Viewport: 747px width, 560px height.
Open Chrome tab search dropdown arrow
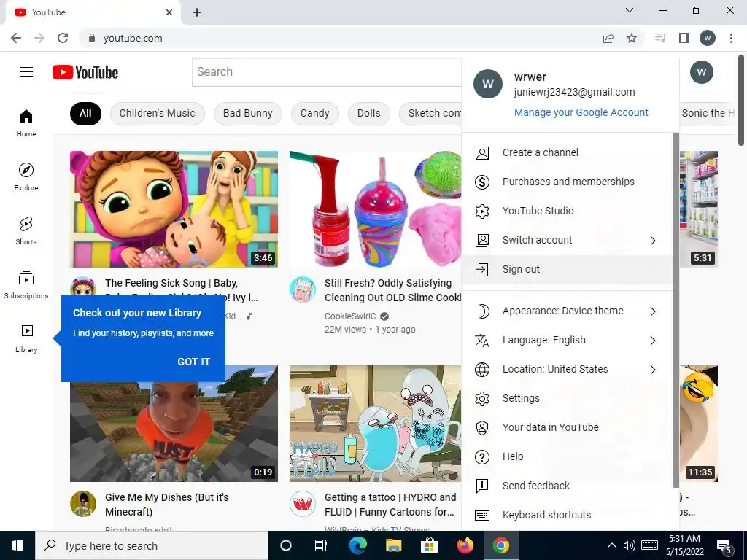pyautogui.click(x=630, y=10)
